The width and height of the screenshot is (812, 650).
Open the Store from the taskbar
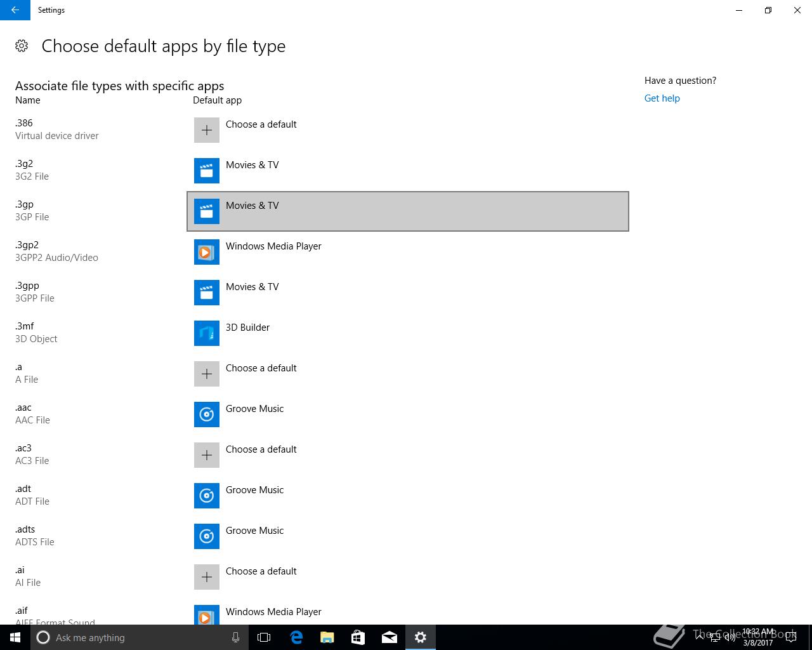358,637
